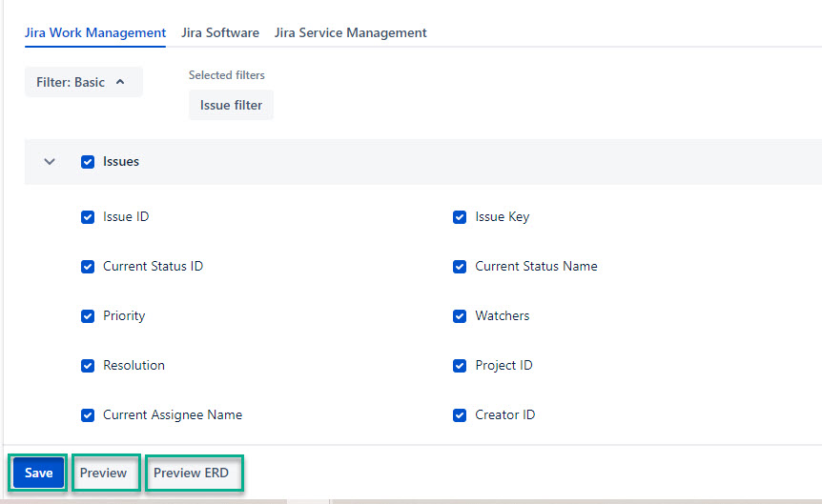Deselect Current Assignee Name checkbox
This screenshot has width=822, height=504.
click(x=88, y=415)
